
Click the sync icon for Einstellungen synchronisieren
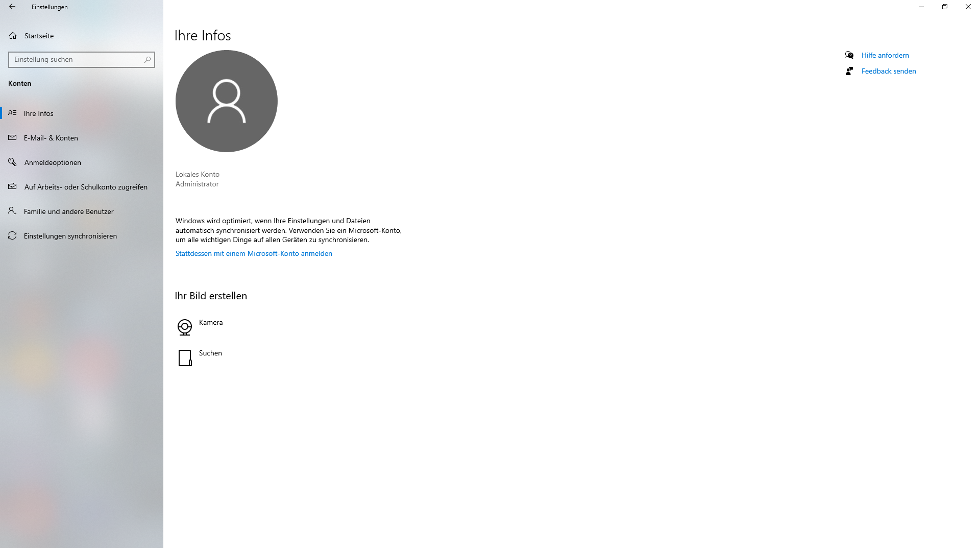coord(12,235)
